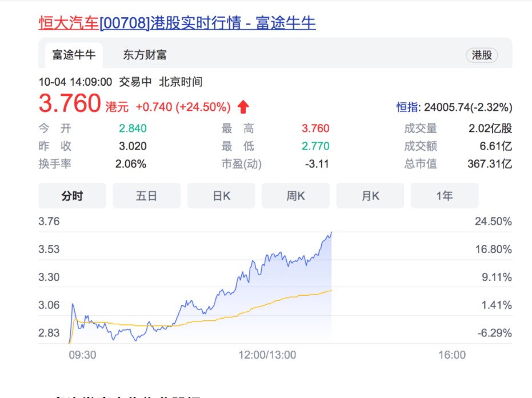This screenshot has width=532, height=398.
Task: Click the 9.11% percent axis label
Action: tap(497, 278)
